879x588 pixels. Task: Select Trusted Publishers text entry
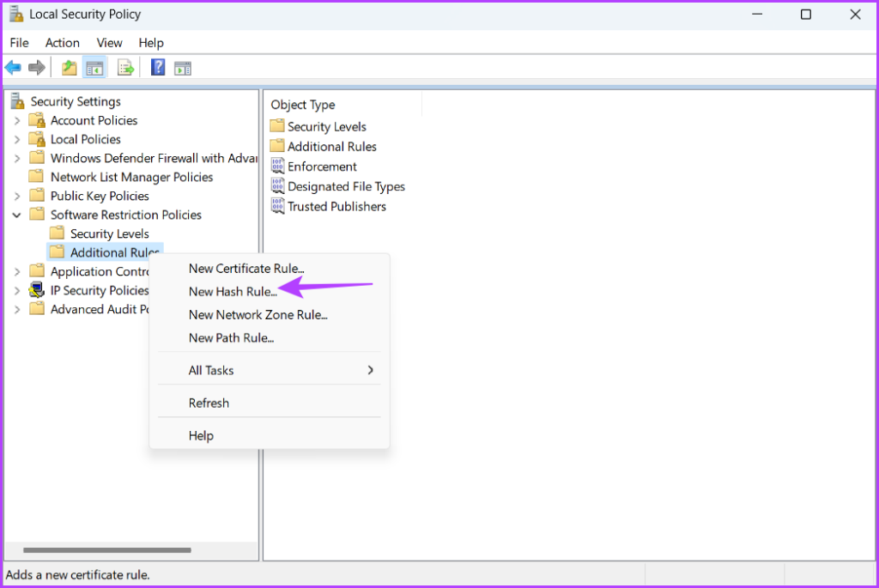click(336, 206)
